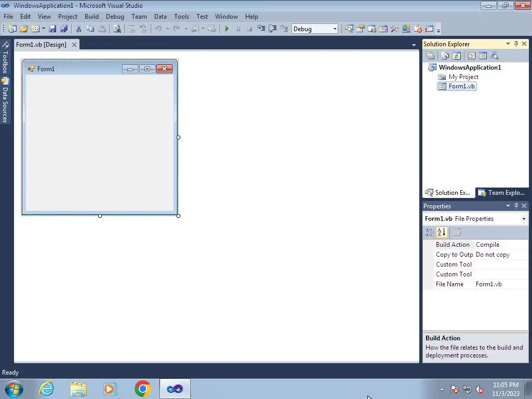This screenshot has height=399, width=532.
Task: Open Solution Explorer from main toolbar icon
Action: pos(349,29)
